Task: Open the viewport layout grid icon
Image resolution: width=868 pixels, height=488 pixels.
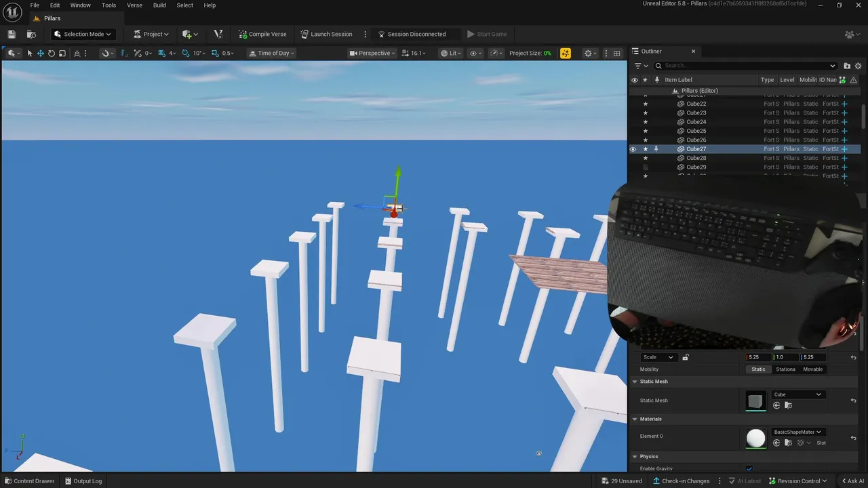Action: pos(616,53)
